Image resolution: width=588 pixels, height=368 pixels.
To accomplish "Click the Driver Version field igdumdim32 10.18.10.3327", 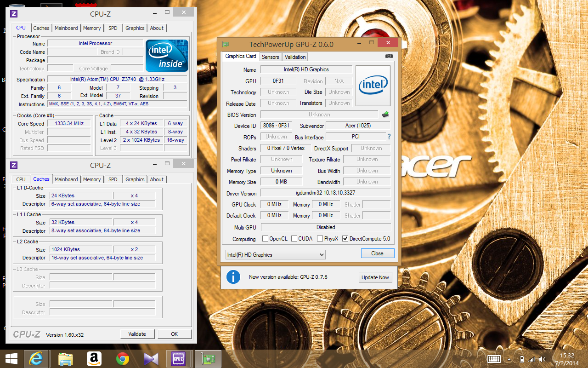I will 326,193.
